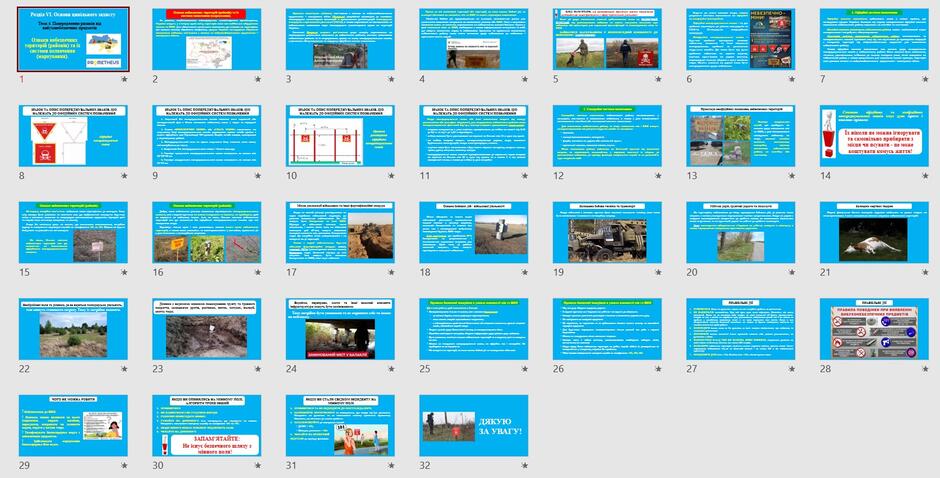Open slide 14 with red exclamation figure

pos(874,136)
